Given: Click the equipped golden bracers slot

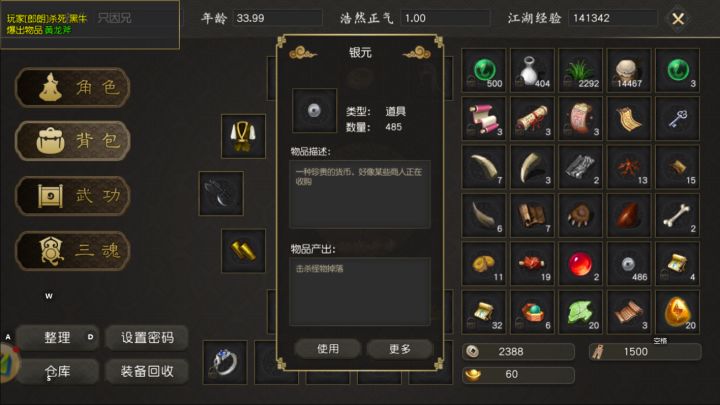Looking at the screenshot, I should pos(243,251).
